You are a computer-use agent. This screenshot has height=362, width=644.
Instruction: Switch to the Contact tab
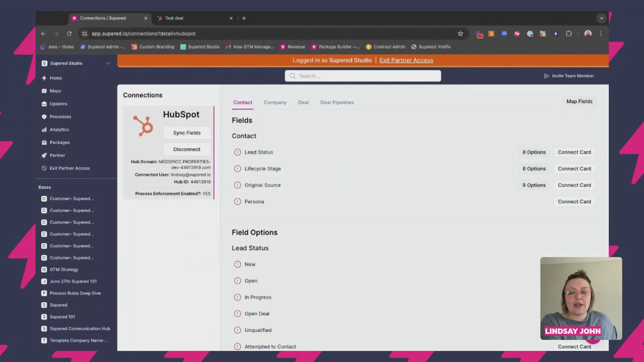(x=243, y=103)
